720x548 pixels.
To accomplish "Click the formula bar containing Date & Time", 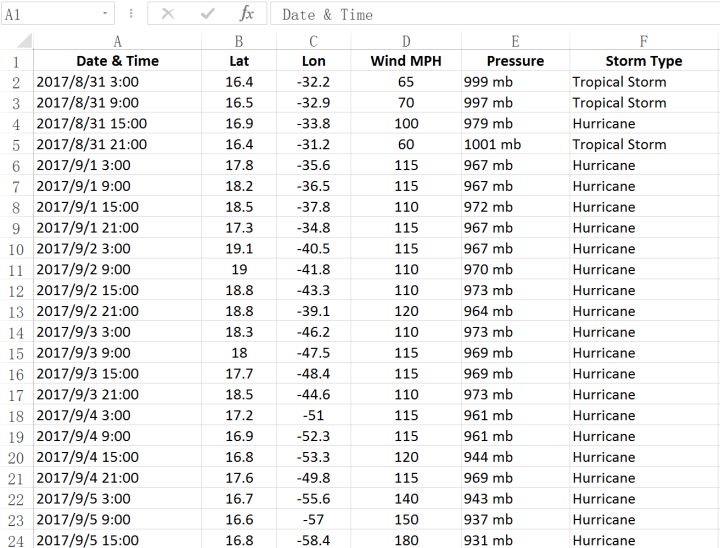I will pos(495,14).
